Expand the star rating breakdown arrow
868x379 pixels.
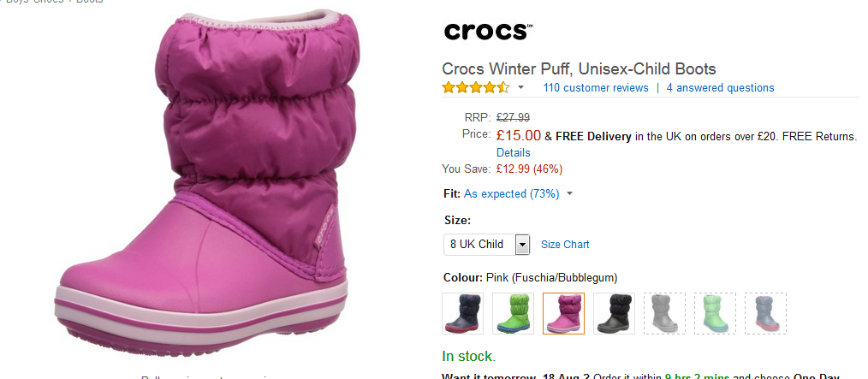point(520,88)
